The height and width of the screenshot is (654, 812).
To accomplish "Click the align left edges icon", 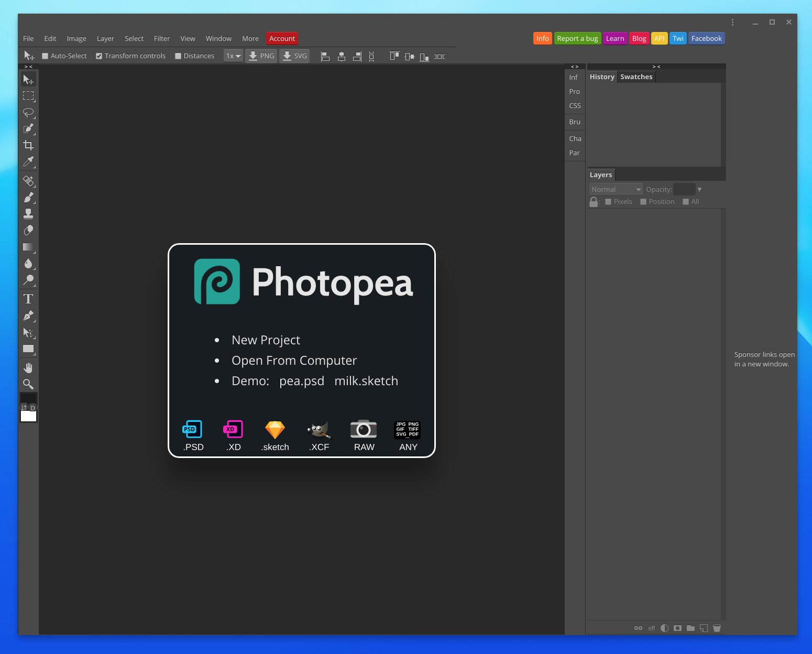I will tap(325, 57).
